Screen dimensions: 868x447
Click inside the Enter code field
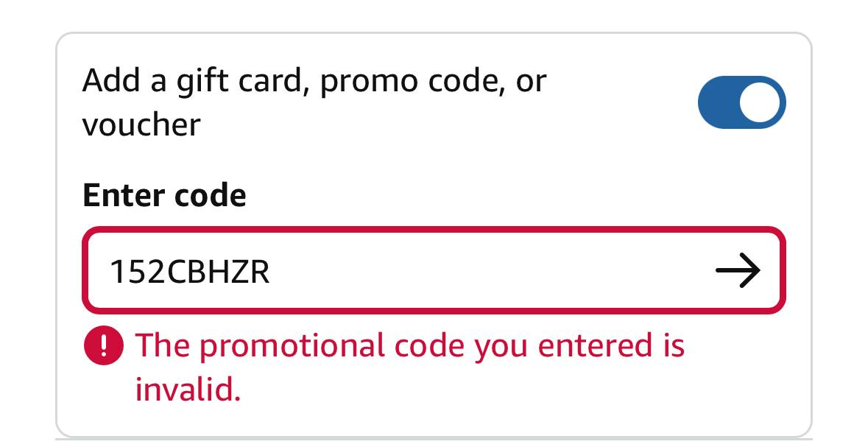pos(434,270)
